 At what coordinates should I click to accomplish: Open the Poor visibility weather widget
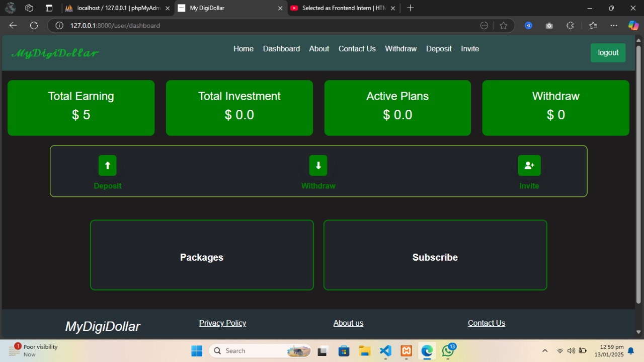(33, 350)
